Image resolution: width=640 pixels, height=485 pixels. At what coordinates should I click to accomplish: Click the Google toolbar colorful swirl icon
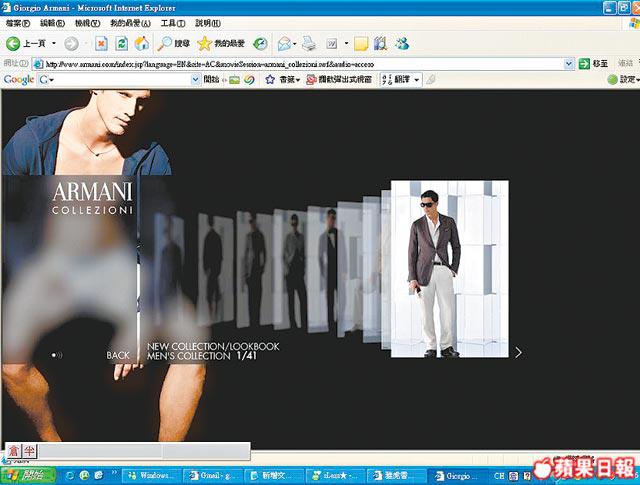(249, 80)
